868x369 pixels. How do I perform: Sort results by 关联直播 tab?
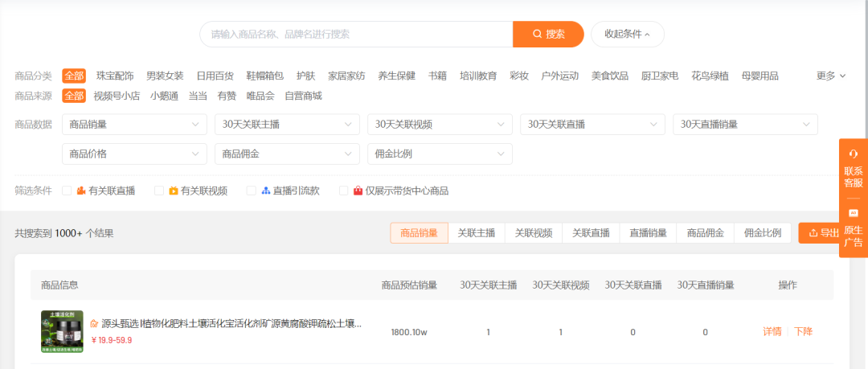pyautogui.click(x=592, y=233)
